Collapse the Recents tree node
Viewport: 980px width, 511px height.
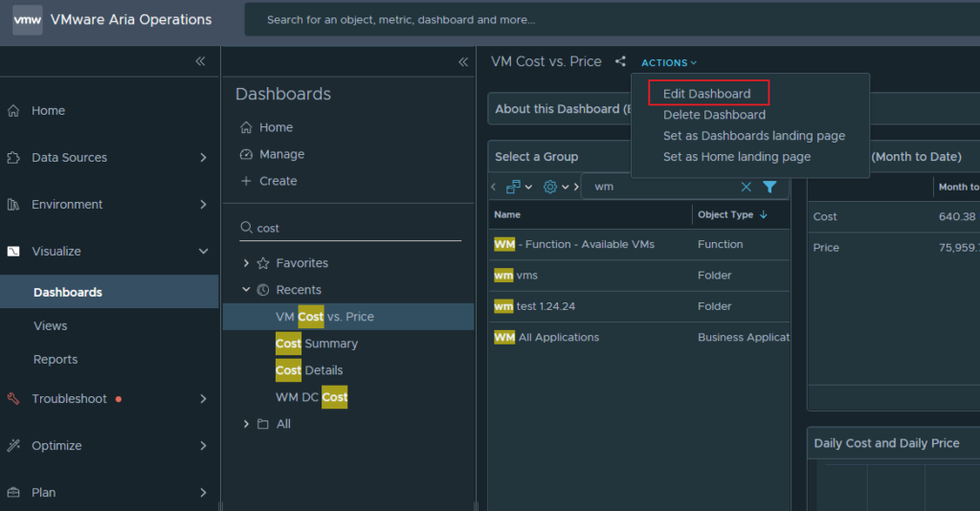[x=246, y=289]
